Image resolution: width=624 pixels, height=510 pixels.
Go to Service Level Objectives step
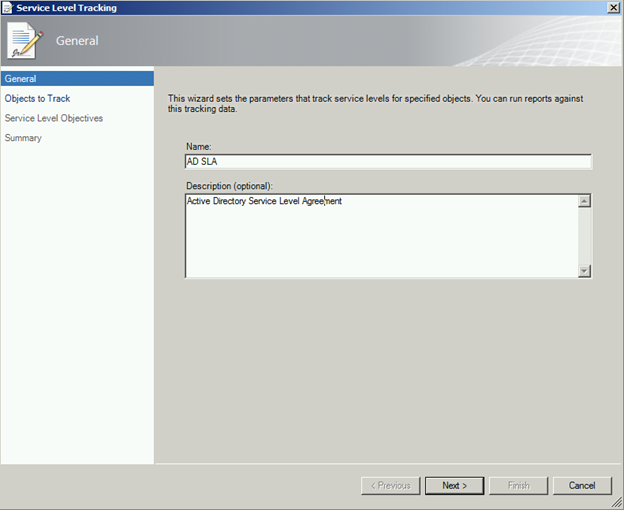tap(54, 118)
